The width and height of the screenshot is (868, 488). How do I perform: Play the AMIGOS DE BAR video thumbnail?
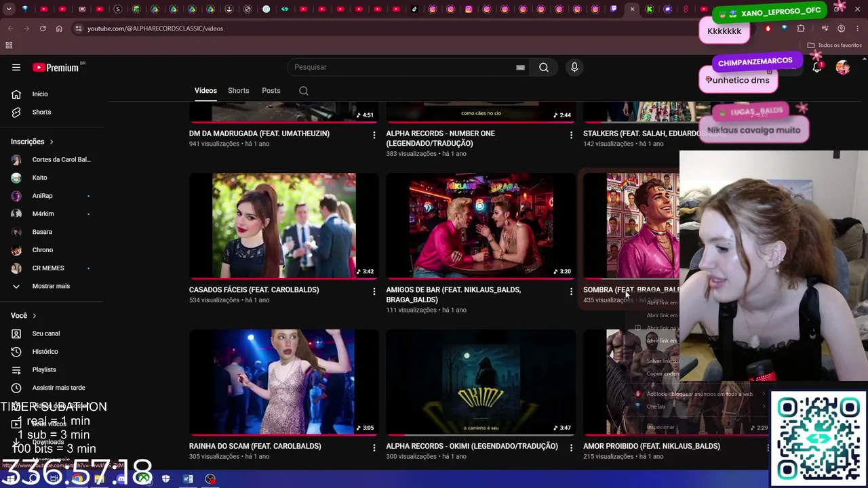(481, 226)
